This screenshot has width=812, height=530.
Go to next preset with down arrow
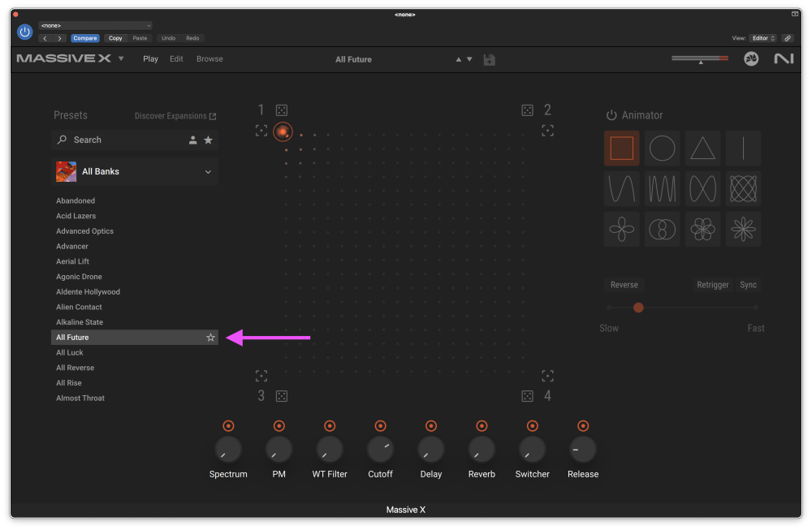(x=469, y=59)
